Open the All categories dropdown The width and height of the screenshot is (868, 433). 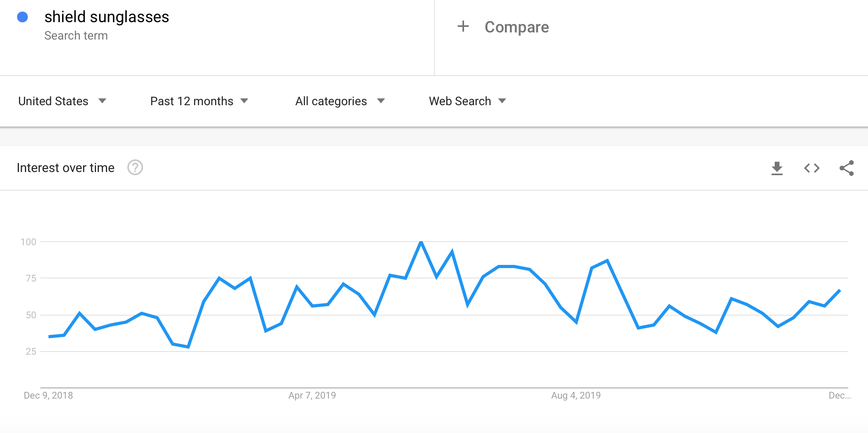[340, 101]
